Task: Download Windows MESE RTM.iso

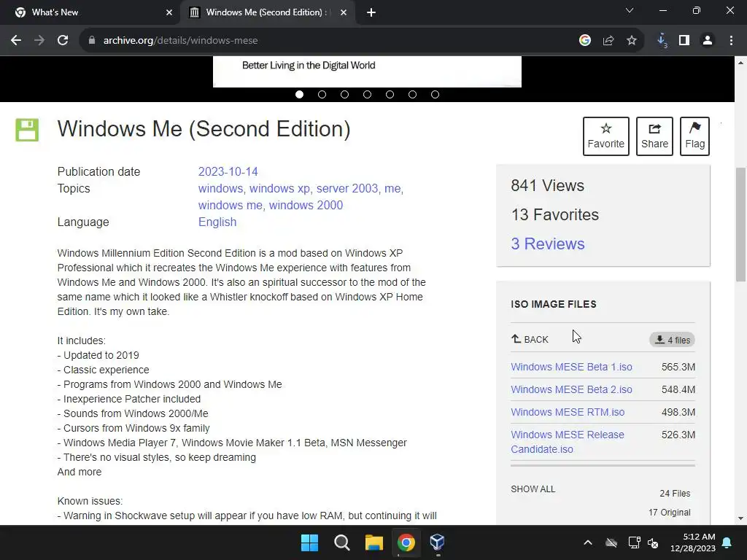Action: pos(568,413)
